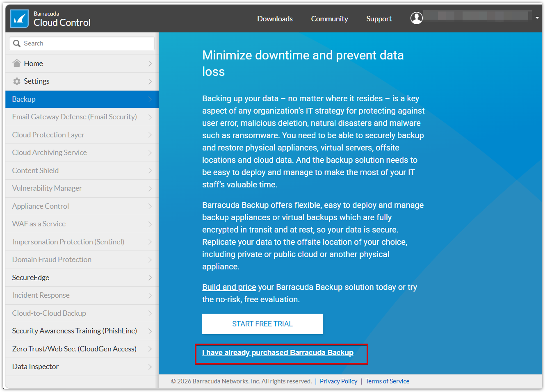
Task: Expand the Cloud Protection Layer chevron
Action: (x=150, y=135)
